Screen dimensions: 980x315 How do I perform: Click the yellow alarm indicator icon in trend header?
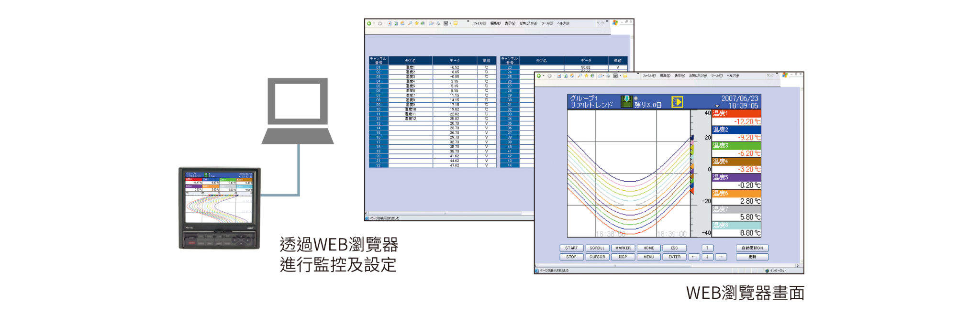pyautogui.click(x=677, y=102)
